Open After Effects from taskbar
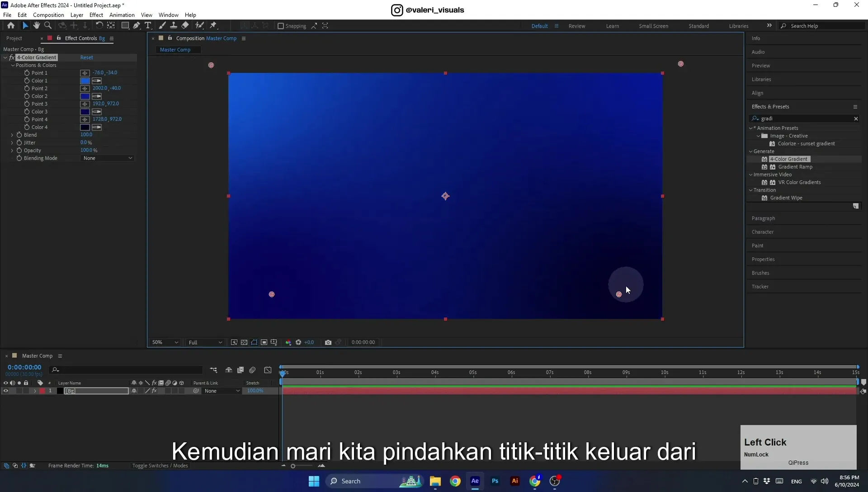Image resolution: width=868 pixels, height=492 pixels. click(x=475, y=481)
